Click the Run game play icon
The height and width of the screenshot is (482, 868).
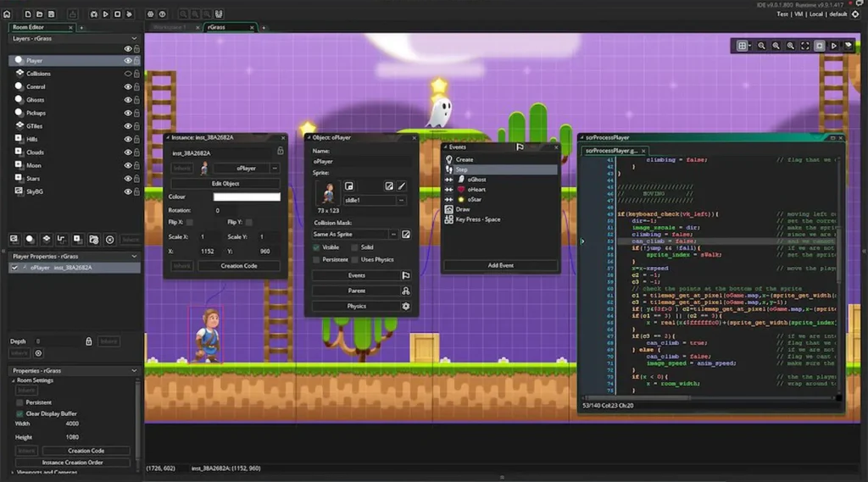click(x=105, y=14)
